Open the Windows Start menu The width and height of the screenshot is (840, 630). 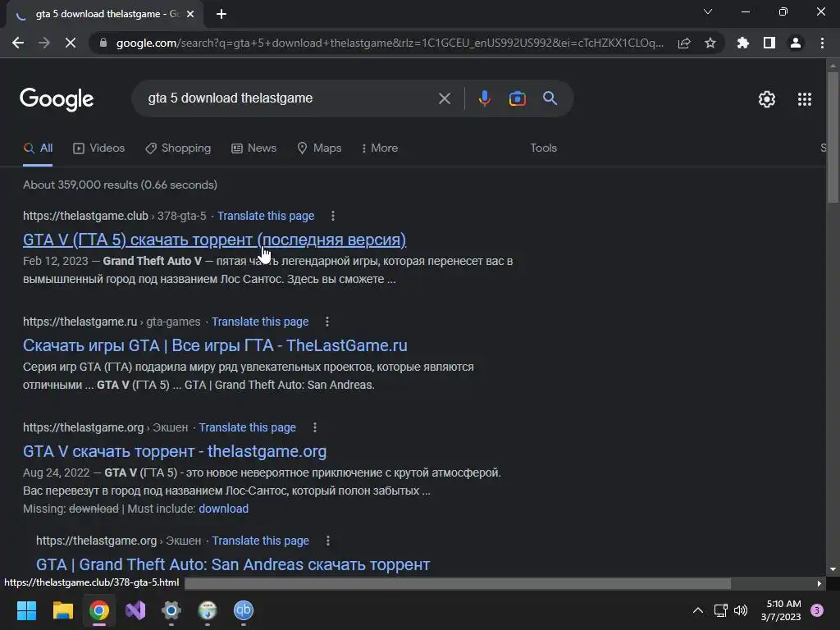[26, 610]
